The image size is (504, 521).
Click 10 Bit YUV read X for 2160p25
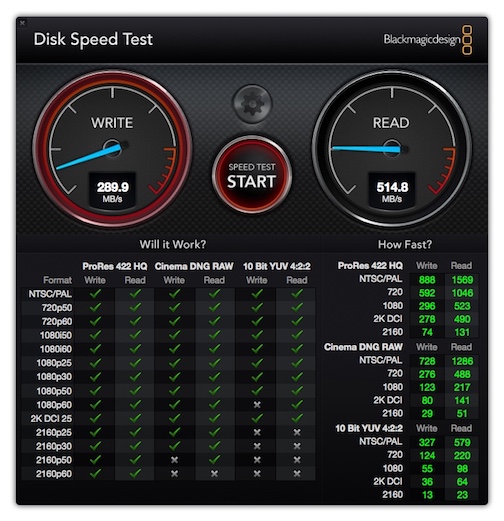(297, 432)
